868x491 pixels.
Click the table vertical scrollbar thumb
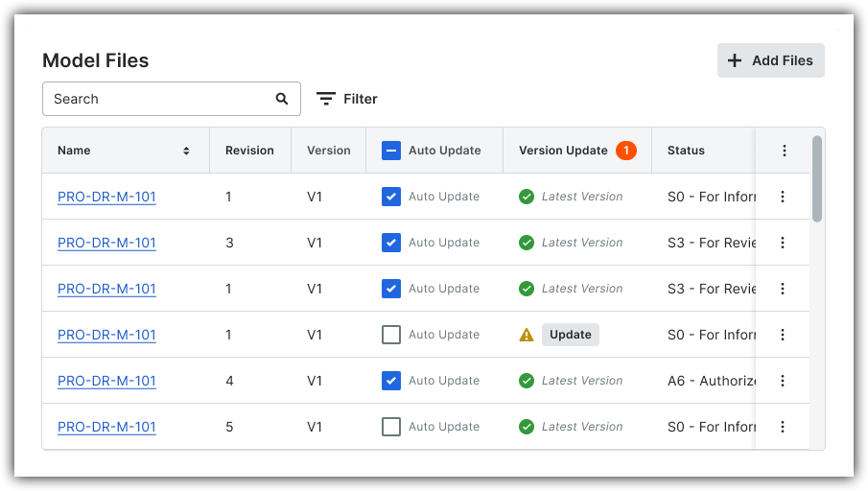tap(816, 178)
